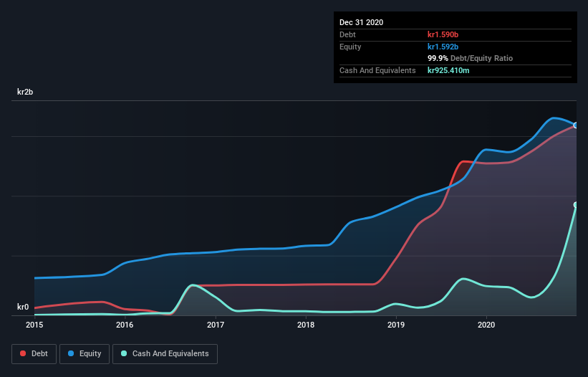
Task: Click the tooltip Equity row label
Action: (350, 47)
